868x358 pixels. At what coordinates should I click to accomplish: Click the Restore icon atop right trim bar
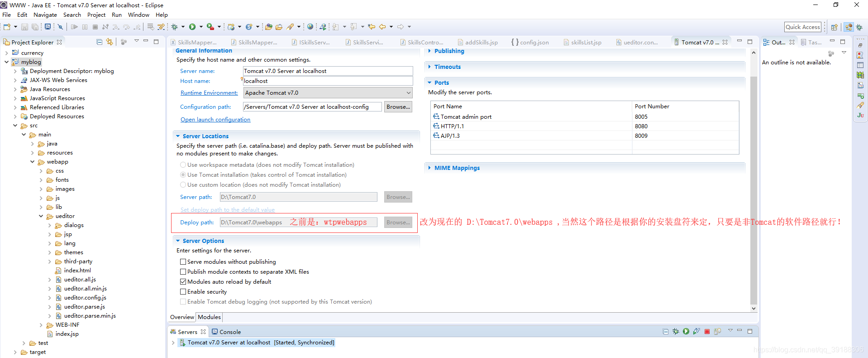pos(860,45)
